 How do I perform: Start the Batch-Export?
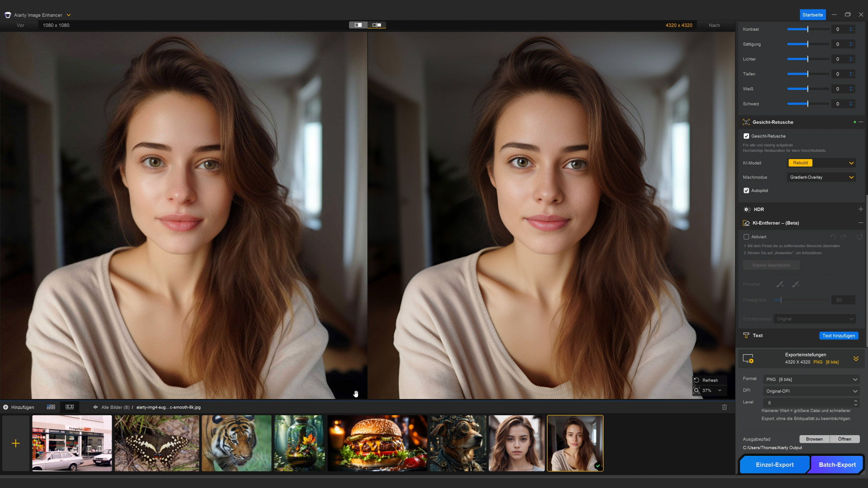point(837,465)
